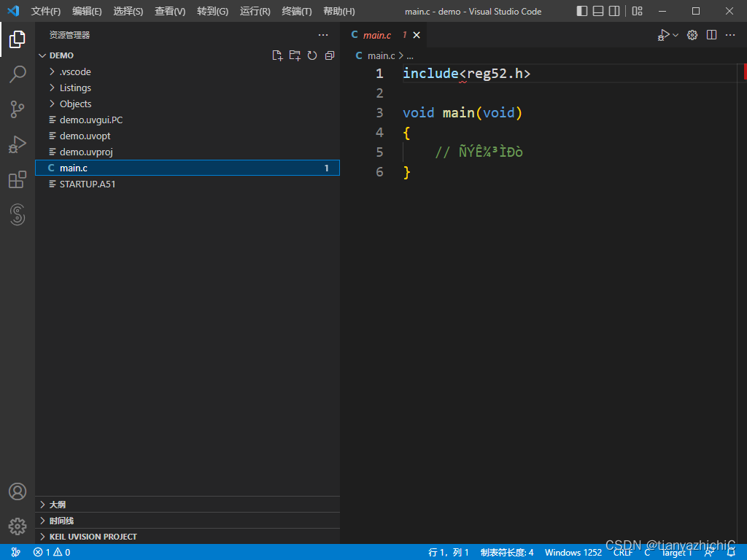Expand the Listings folder
Screen dimensions: 747x560
187,87
